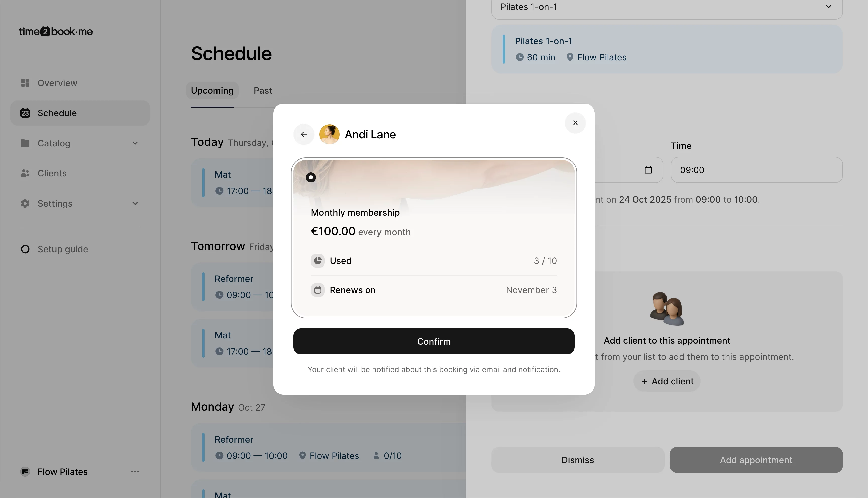This screenshot has width=868, height=498.
Task: Select the Settings gear icon
Action: point(25,203)
